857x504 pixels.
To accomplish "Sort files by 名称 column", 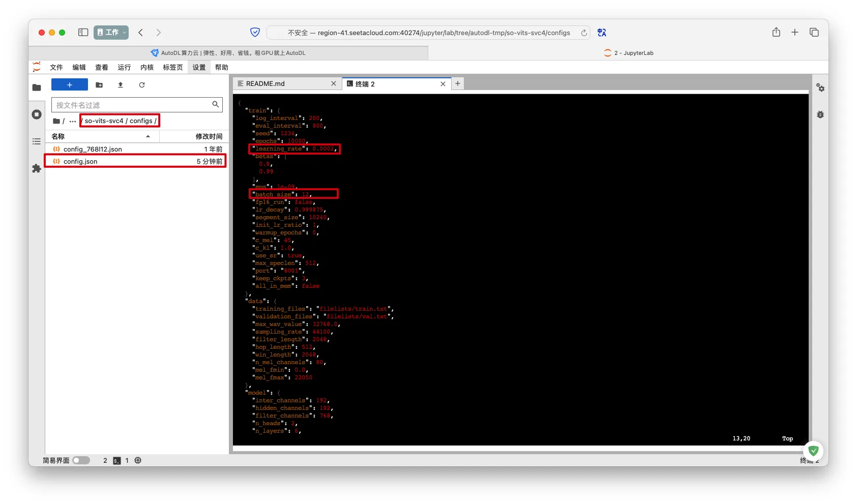I will [x=102, y=136].
